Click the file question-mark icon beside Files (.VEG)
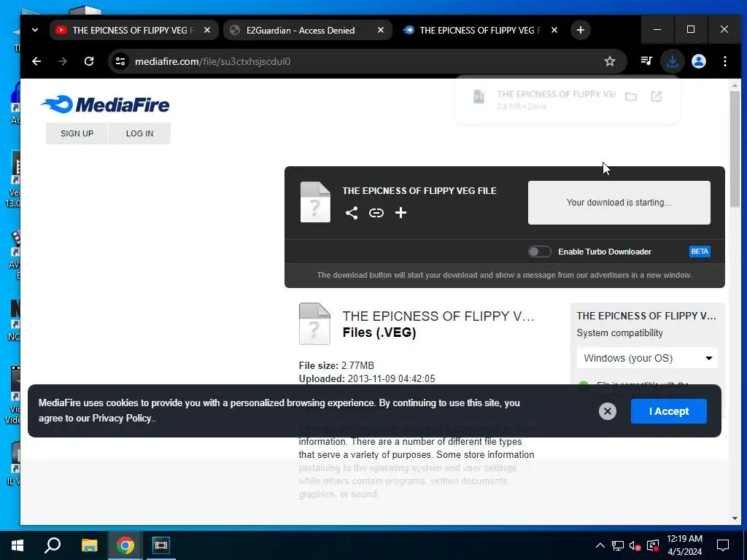Screen dimensions: 747x560 pyautogui.click(x=314, y=324)
